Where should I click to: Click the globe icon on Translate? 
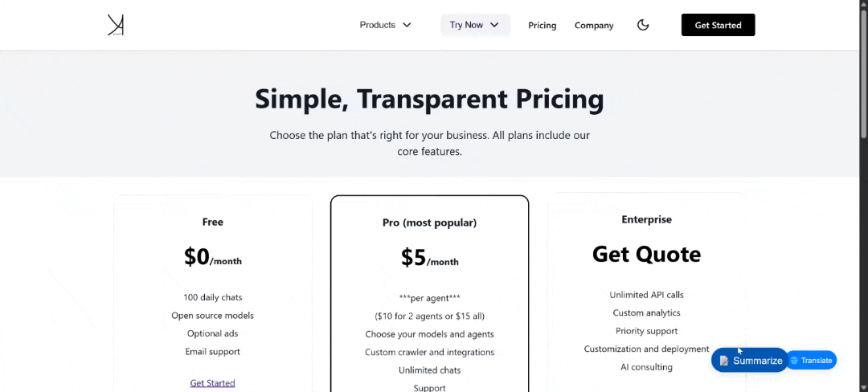pos(794,361)
